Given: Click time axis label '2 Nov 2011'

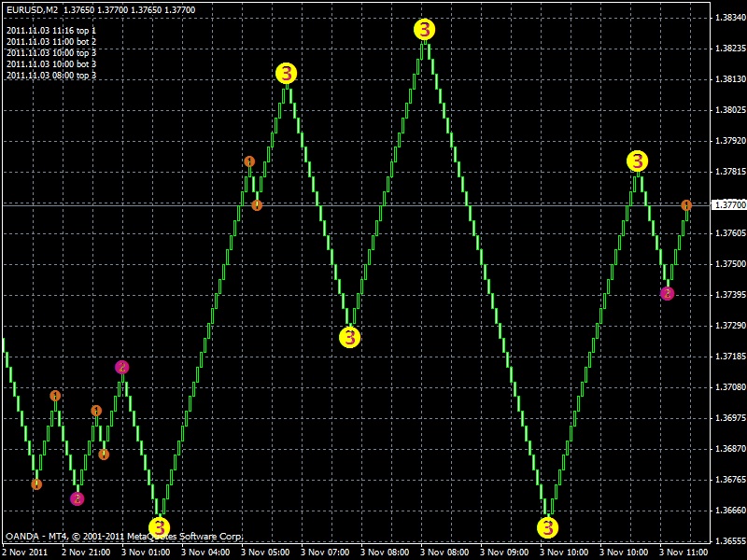Looking at the screenshot, I should 25,553.
